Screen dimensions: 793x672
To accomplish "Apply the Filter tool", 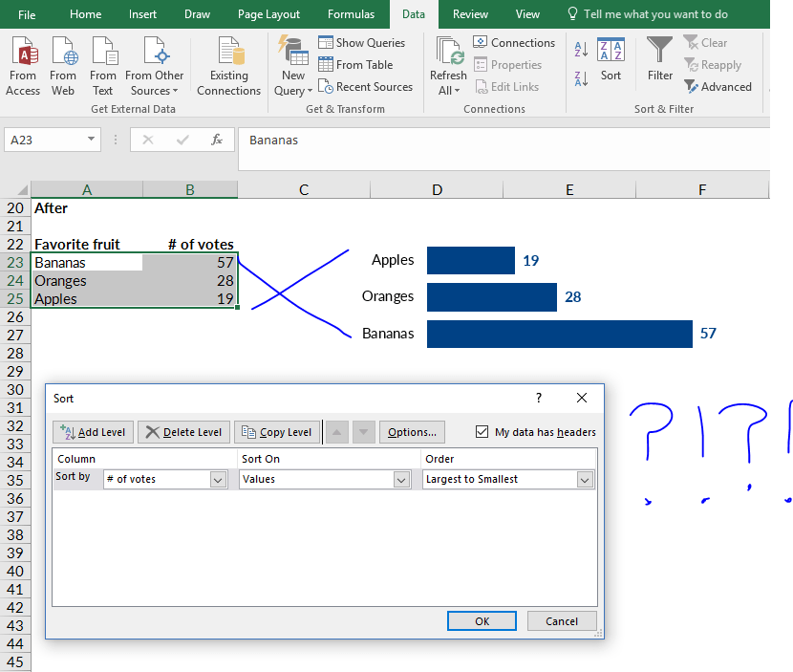I will [659, 65].
